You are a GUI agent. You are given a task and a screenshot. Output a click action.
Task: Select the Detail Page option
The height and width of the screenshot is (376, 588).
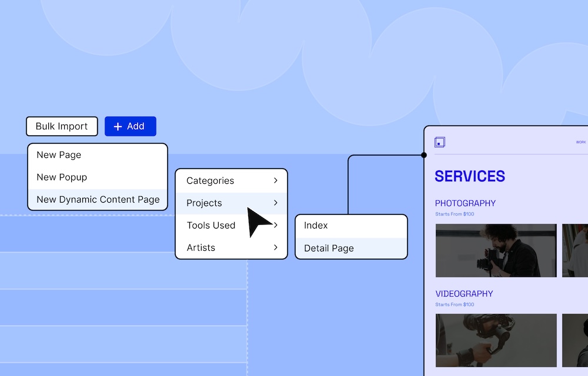(x=329, y=249)
